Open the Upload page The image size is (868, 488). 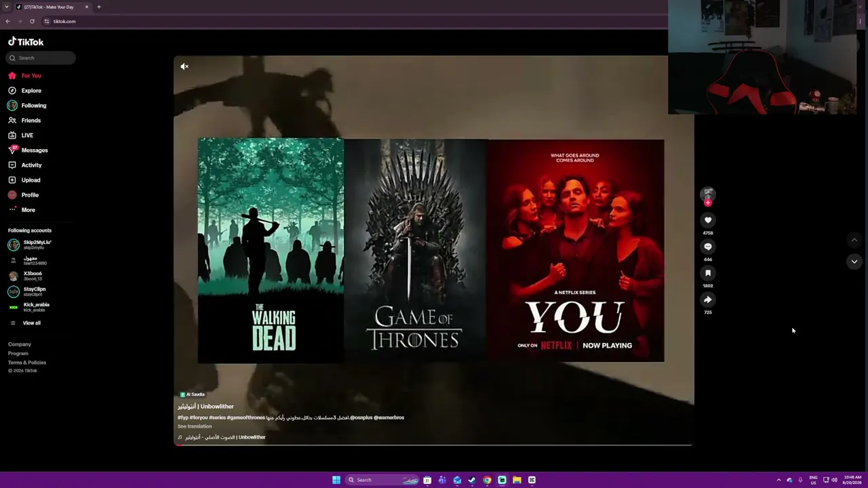click(x=24, y=180)
